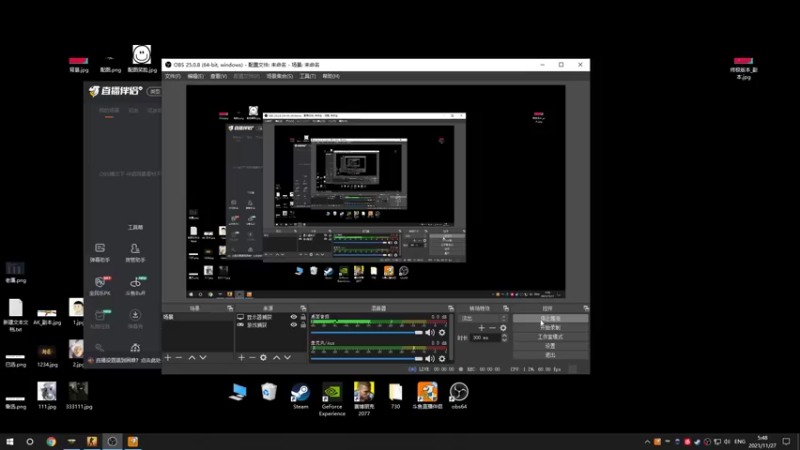Screen dimensions: 800x450
Task: Move source down with Sources dock down arrow
Action: click(x=288, y=358)
